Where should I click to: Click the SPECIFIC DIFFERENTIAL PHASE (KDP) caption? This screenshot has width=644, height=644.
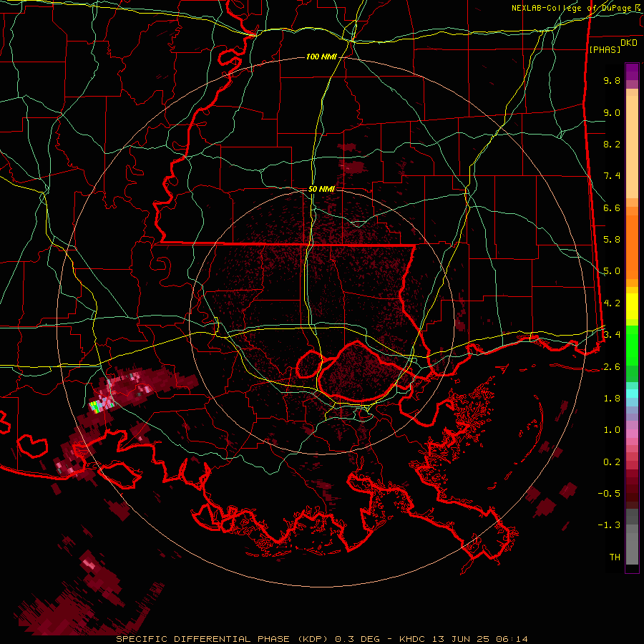click(x=223, y=639)
